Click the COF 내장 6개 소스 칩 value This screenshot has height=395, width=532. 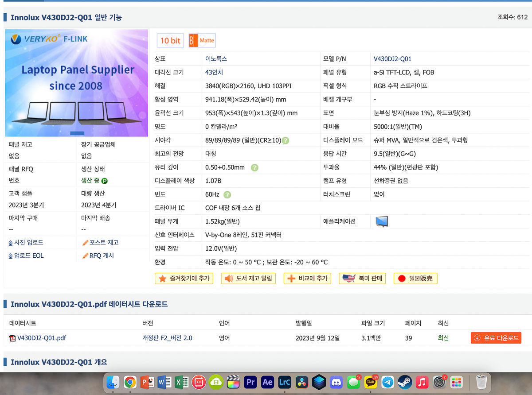(x=233, y=208)
